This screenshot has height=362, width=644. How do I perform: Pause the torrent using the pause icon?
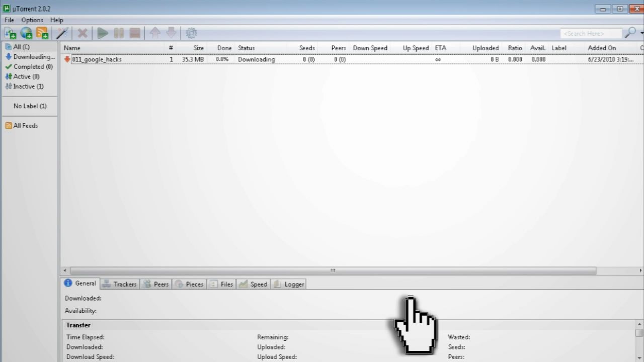[x=119, y=33]
